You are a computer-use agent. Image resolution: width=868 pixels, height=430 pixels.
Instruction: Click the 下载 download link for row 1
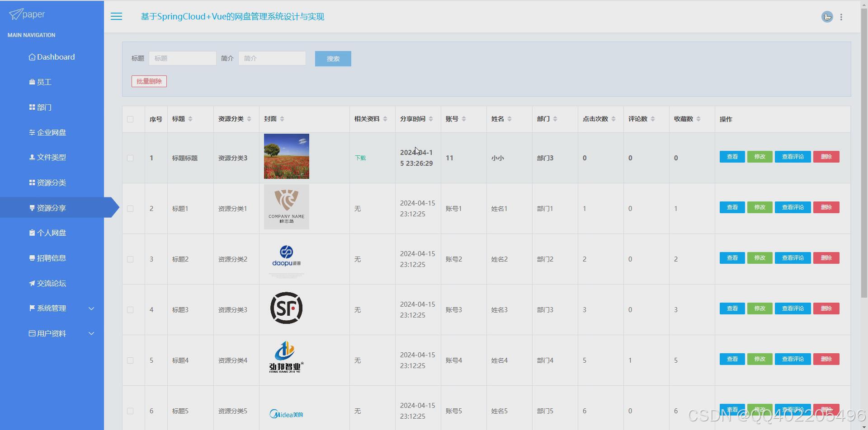pos(360,158)
